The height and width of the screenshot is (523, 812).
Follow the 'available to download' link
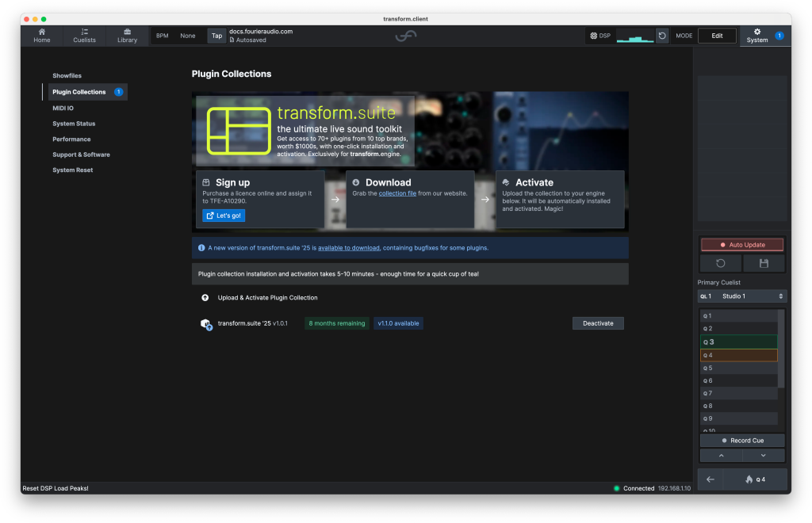point(349,248)
